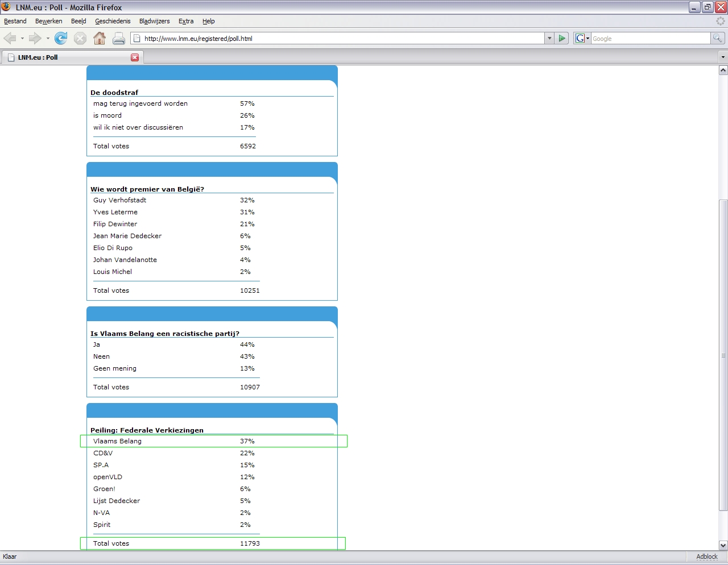Click the scrollbar down arrow

(723, 545)
